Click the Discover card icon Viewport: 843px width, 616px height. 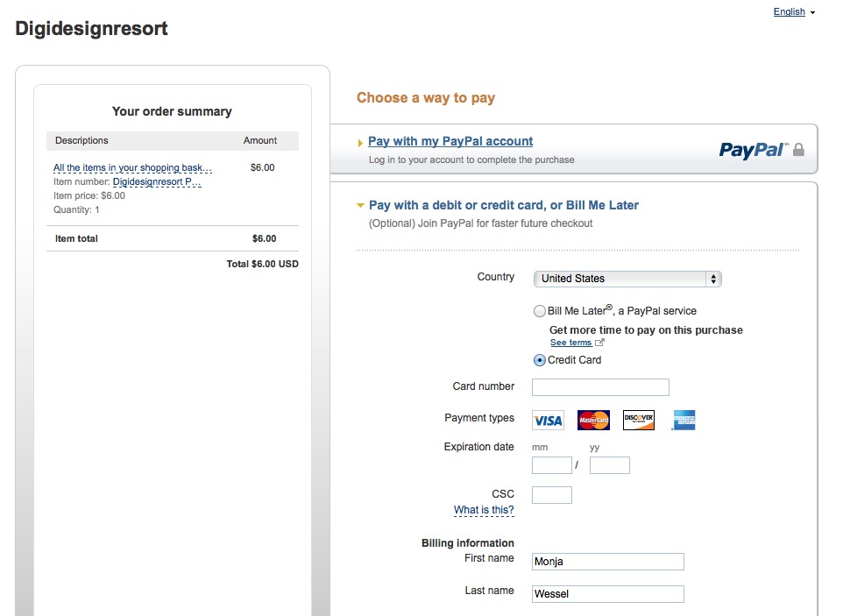(639, 421)
